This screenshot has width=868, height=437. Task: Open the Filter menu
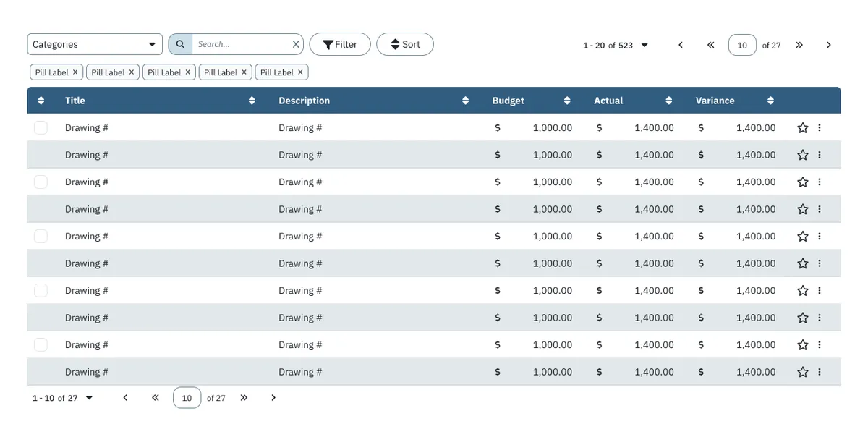tap(340, 44)
